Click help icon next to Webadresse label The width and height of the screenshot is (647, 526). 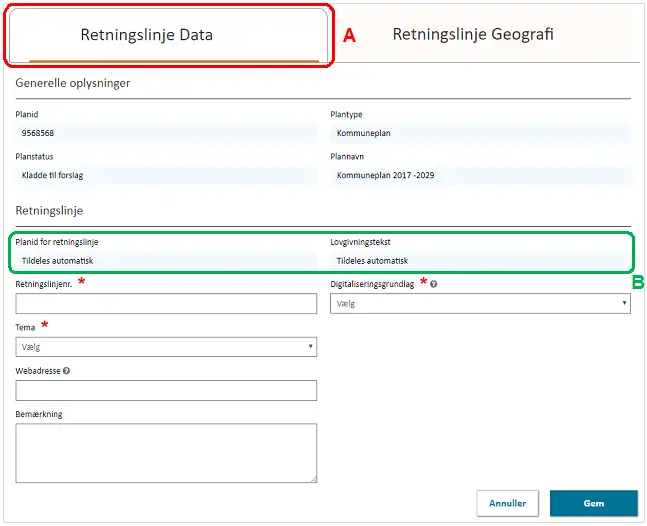(x=66, y=371)
